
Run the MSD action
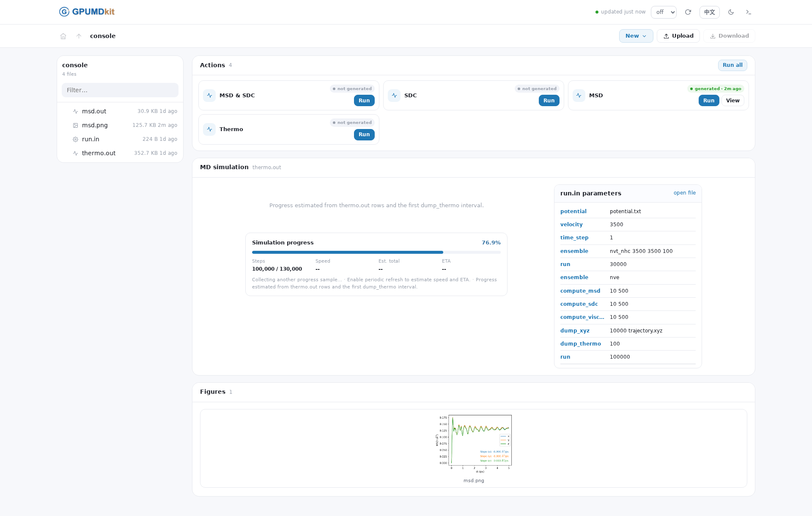[709, 101]
